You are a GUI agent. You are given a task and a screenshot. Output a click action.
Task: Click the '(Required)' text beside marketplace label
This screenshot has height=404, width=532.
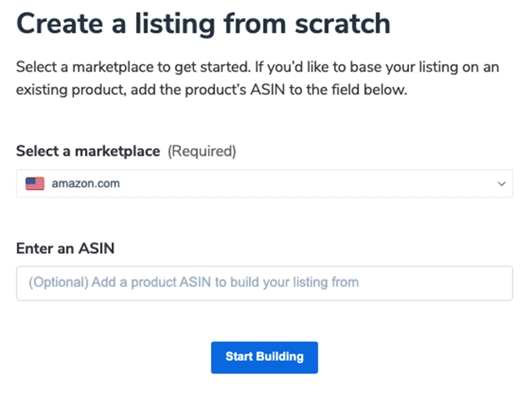202,151
